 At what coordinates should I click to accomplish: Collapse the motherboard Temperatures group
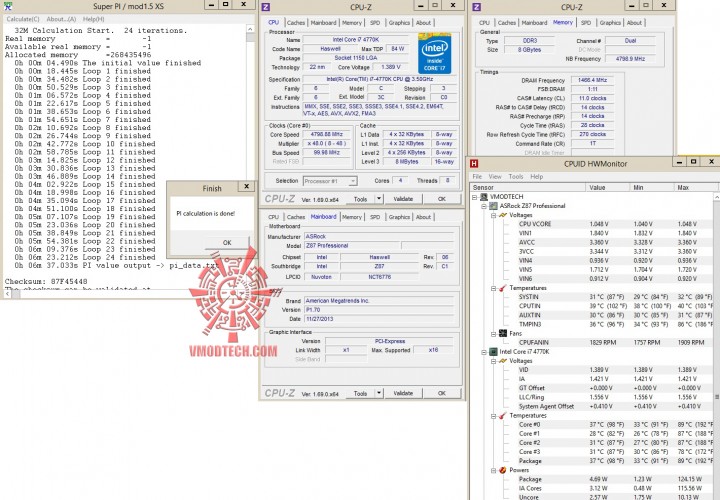tap(494, 288)
